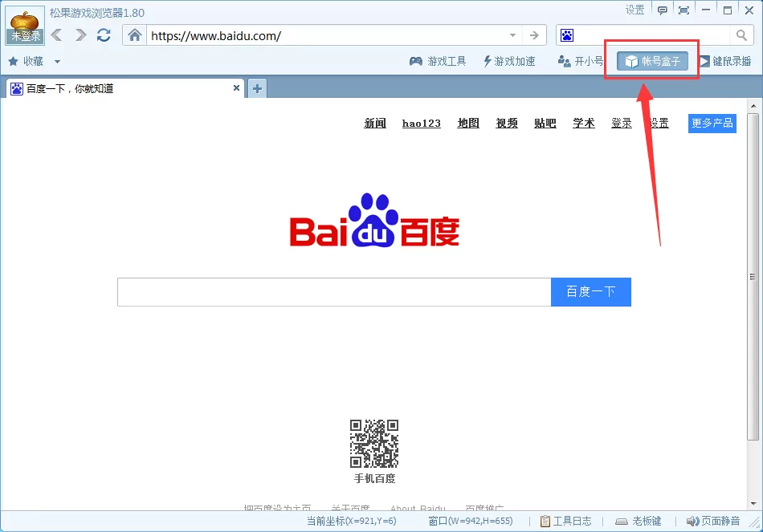
Task: Open 开小号 alternate account
Action: pyautogui.click(x=580, y=61)
